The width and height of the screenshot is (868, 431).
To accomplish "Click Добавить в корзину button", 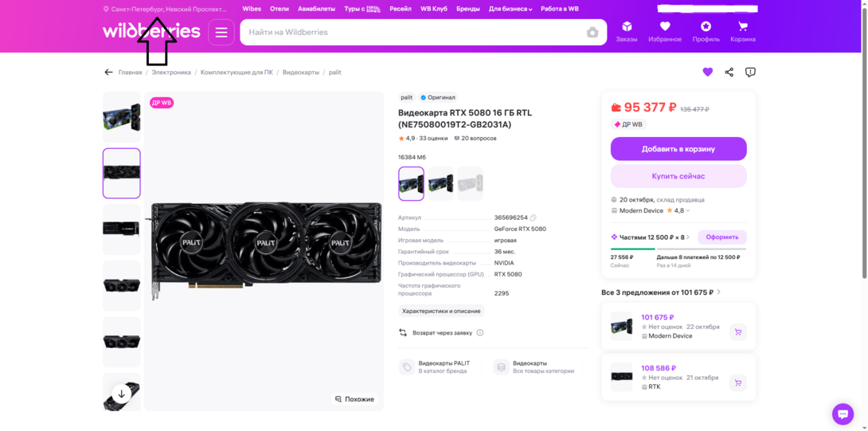I will coord(678,149).
